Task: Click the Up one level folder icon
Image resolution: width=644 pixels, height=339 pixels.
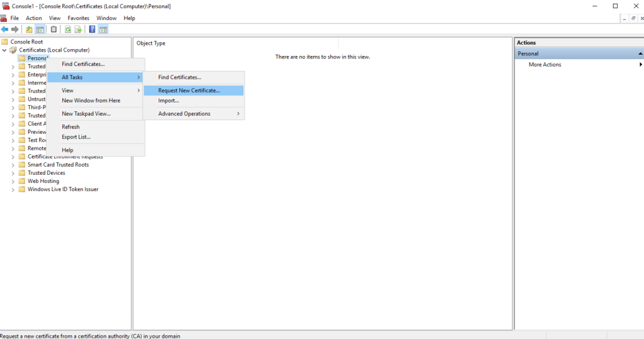Action: pyautogui.click(x=29, y=29)
